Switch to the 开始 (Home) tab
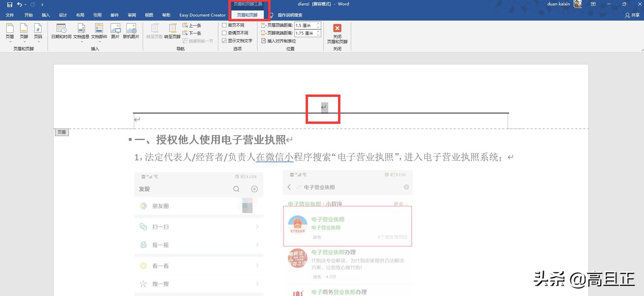Image resolution: width=644 pixels, height=296 pixels. pos(28,15)
